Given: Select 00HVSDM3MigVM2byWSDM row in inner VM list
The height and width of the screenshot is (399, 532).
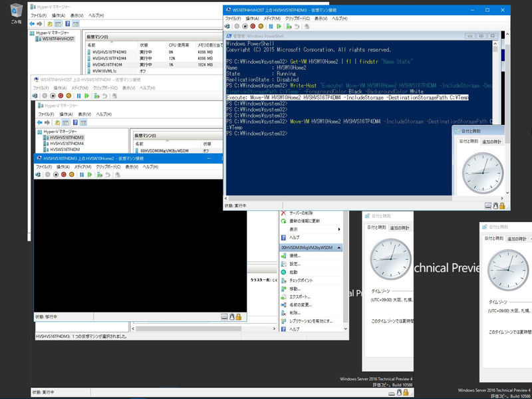Looking at the screenshot, I should pos(178,151).
